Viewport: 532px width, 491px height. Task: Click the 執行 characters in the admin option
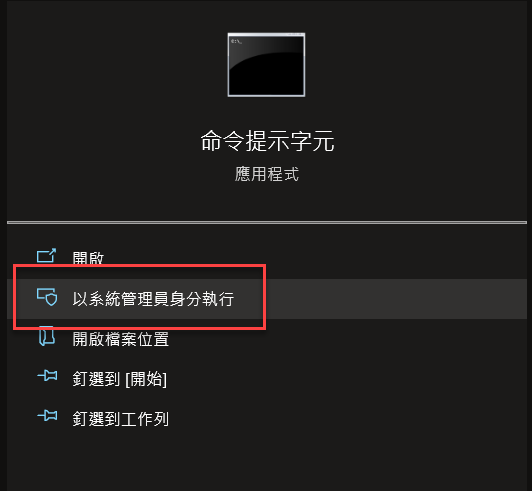pyautogui.click(x=218, y=299)
